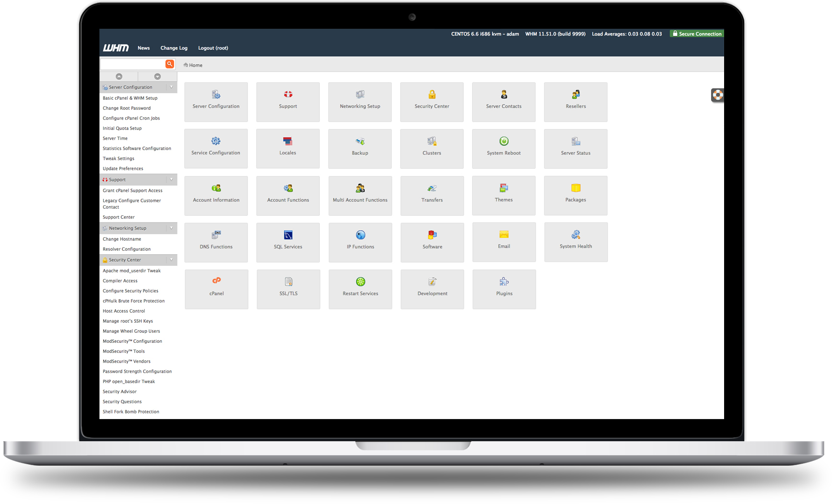Screen dimensions: 832x504
Task: Open the Security Center padlock tile
Action: 432,102
